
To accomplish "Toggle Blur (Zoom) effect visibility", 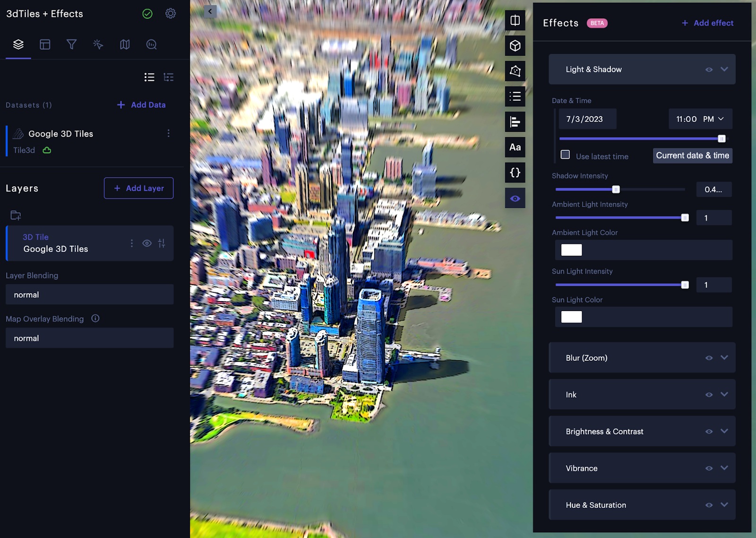I will (709, 358).
